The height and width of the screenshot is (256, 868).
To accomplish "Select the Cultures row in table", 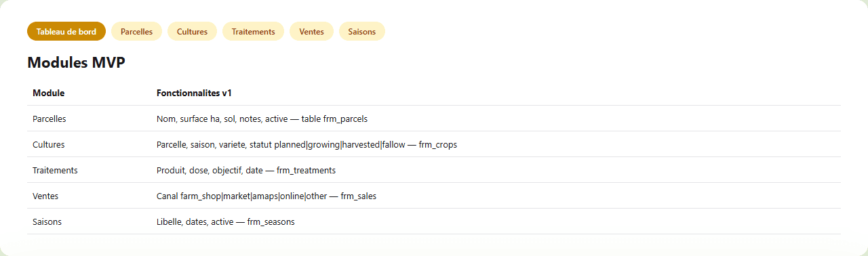I will [x=434, y=144].
